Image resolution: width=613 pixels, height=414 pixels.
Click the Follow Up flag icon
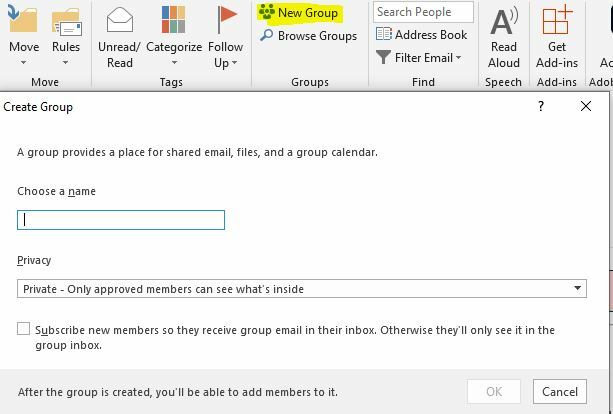226,20
